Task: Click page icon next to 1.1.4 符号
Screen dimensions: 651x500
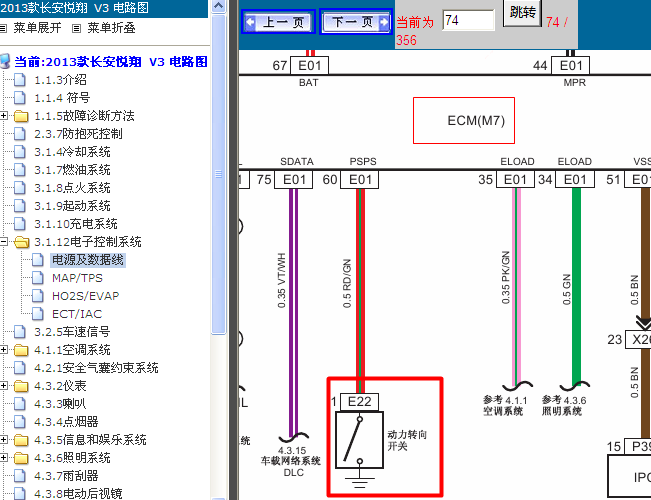Action: tap(20, 98)
